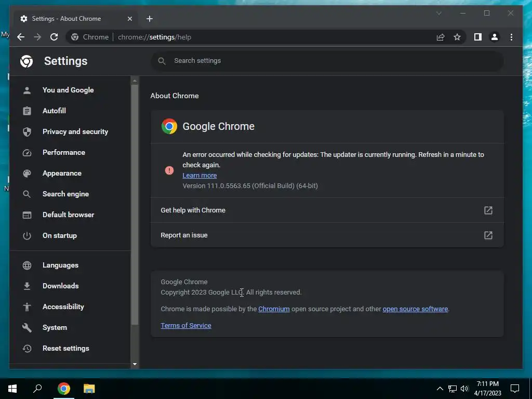Open the tab search chevron
532x399 pixels.
click(438, 13)
